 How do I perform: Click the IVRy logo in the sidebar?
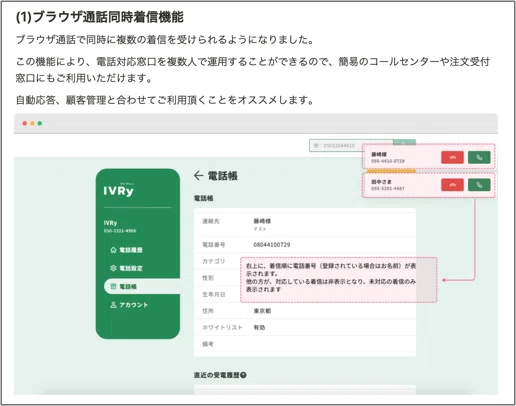click(118, 190)
